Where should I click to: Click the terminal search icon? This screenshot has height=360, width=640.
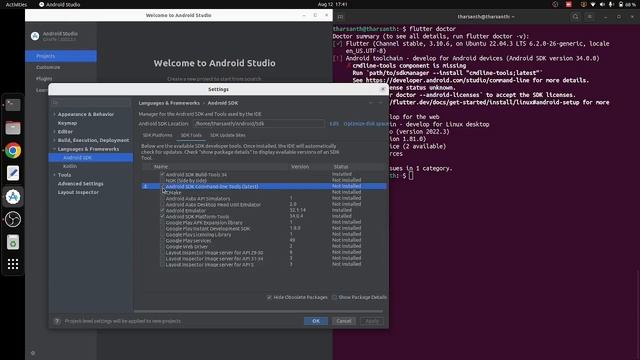(x=576, y=17)
